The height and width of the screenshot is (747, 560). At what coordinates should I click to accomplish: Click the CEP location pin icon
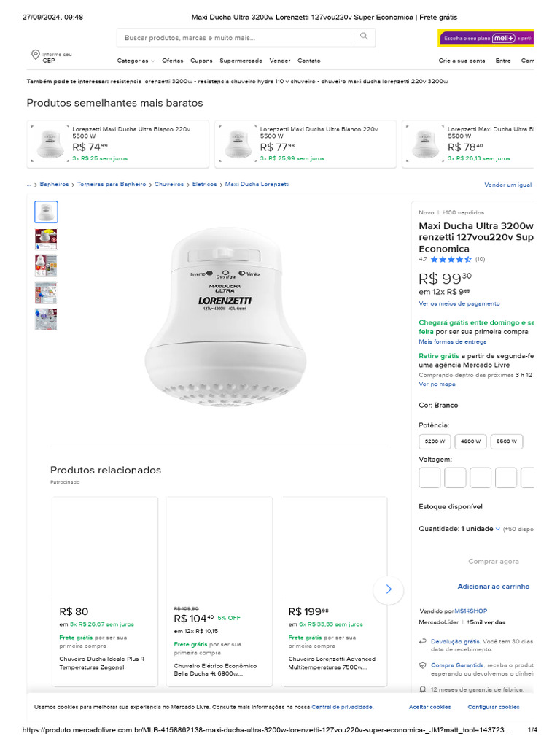(35, 55)
